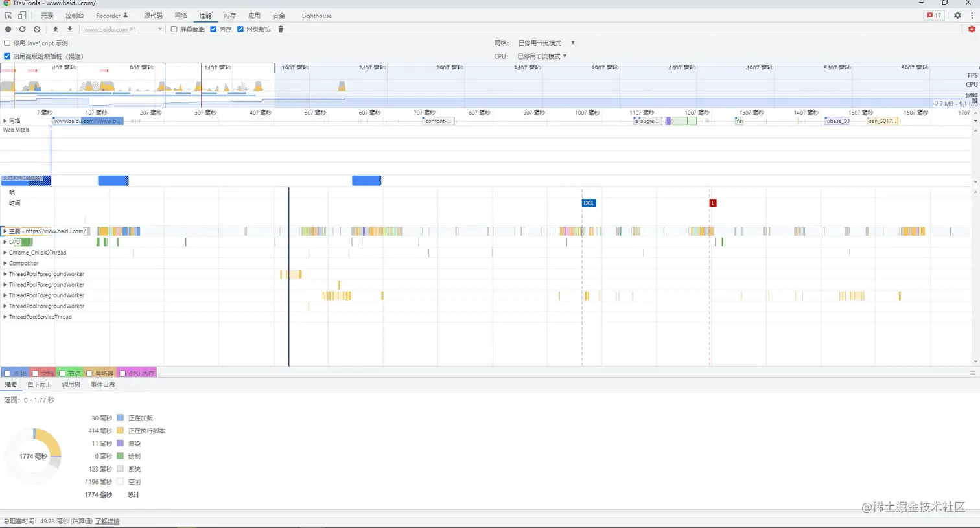The width and height of the screenshot is (980, 528).
Task: Save the profile with the download arrow
Action: pos(70,29)
